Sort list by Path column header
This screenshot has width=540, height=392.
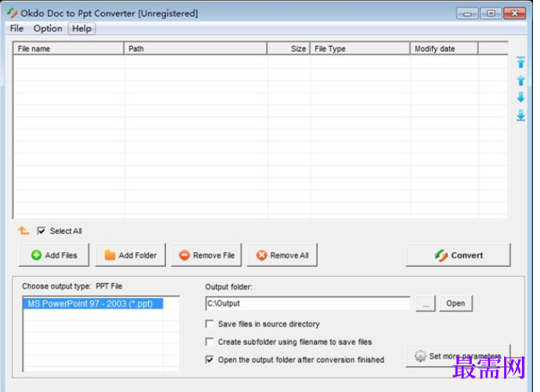[x=196, y=49]
